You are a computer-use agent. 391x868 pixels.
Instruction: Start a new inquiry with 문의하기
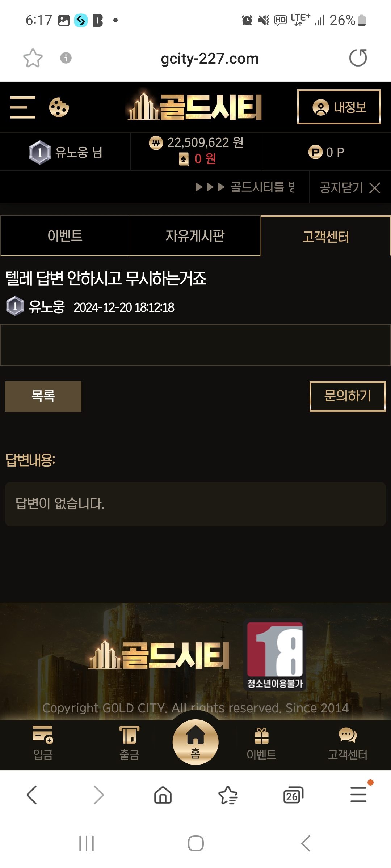pyautogui.click(x=348, y=396)
